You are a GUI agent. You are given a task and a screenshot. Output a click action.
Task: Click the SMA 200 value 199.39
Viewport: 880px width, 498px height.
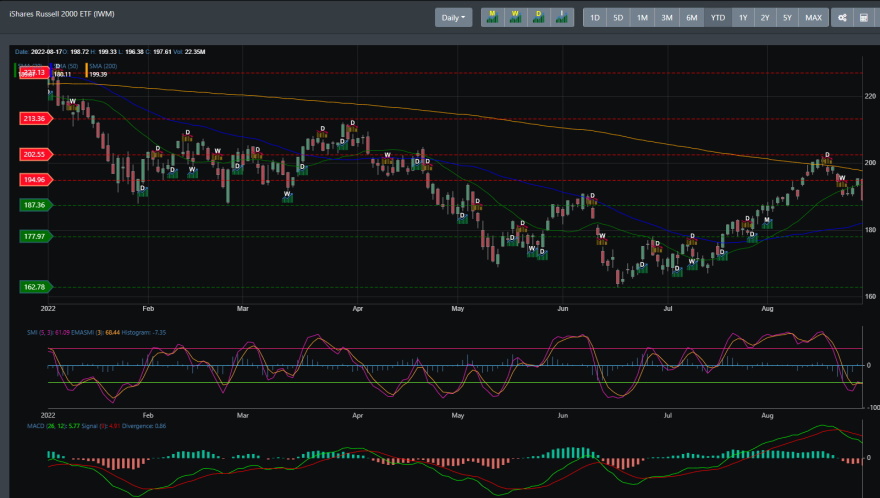[98, 74]
